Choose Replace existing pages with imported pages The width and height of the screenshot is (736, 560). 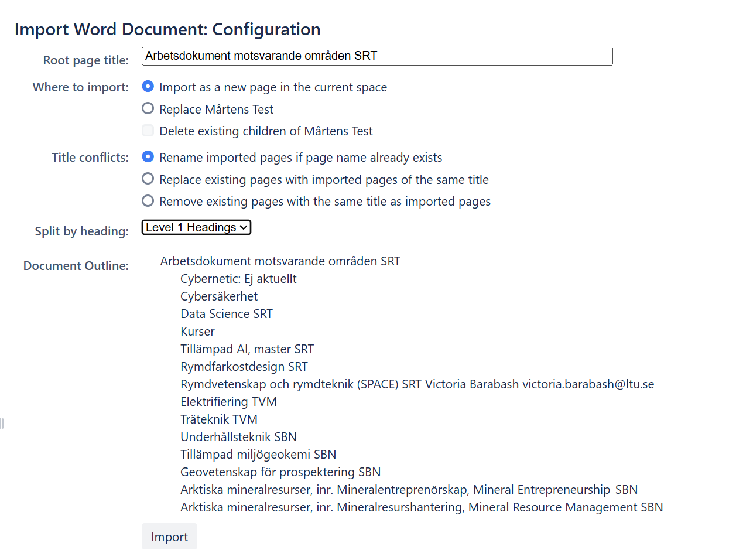pyautogui.click(x=148, y=179)
